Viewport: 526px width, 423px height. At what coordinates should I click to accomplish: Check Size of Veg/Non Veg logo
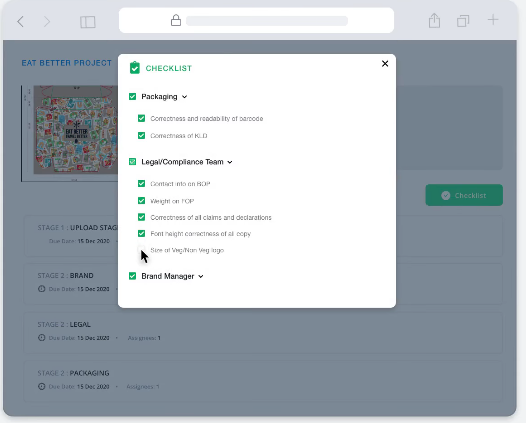pos(141,250)
